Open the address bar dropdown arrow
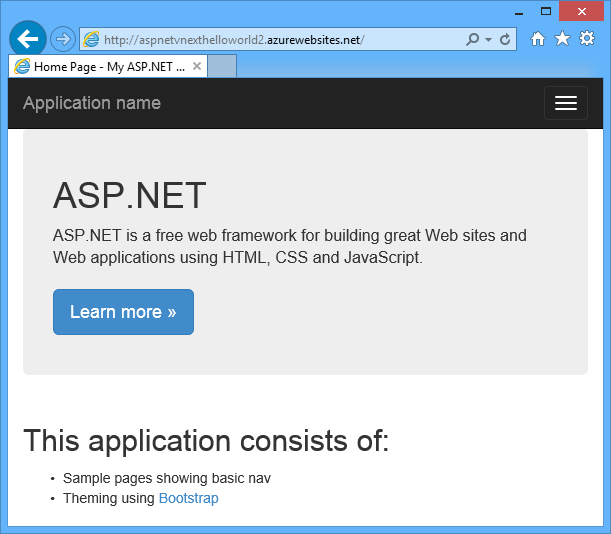 click(488, 39)
